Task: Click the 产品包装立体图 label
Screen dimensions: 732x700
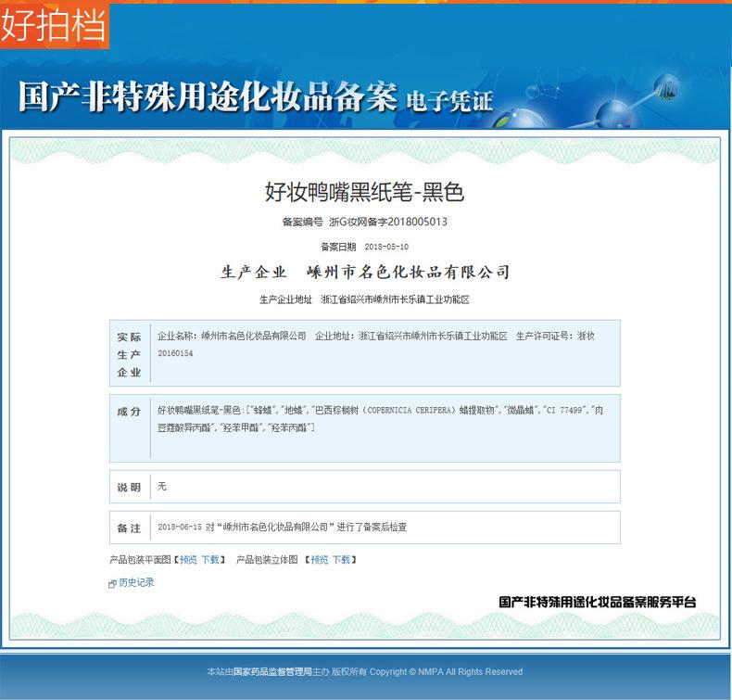Action: point(267,559)
